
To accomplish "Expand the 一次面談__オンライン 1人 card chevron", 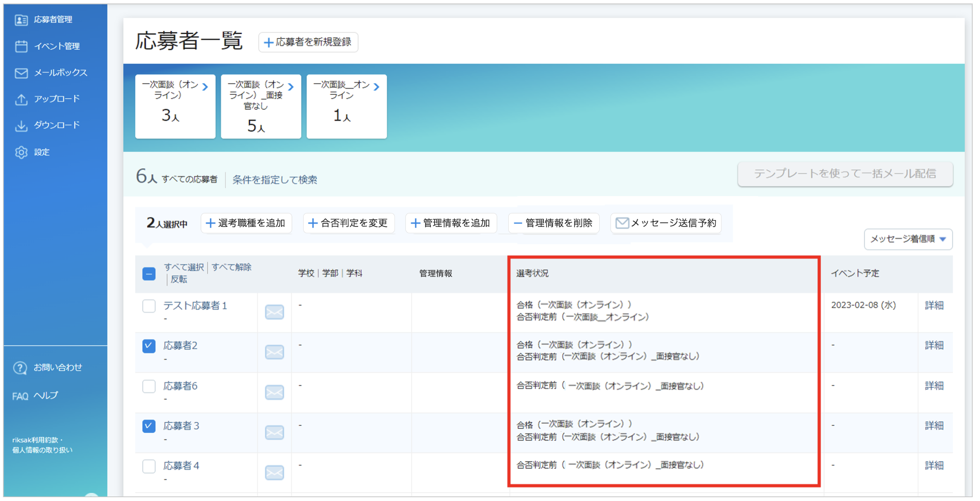I will point(377,87).
